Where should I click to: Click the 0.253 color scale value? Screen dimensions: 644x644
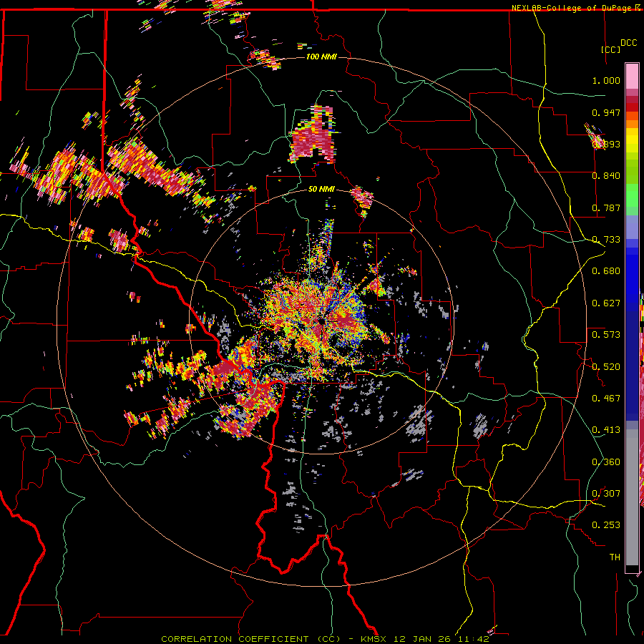[606, 525]
